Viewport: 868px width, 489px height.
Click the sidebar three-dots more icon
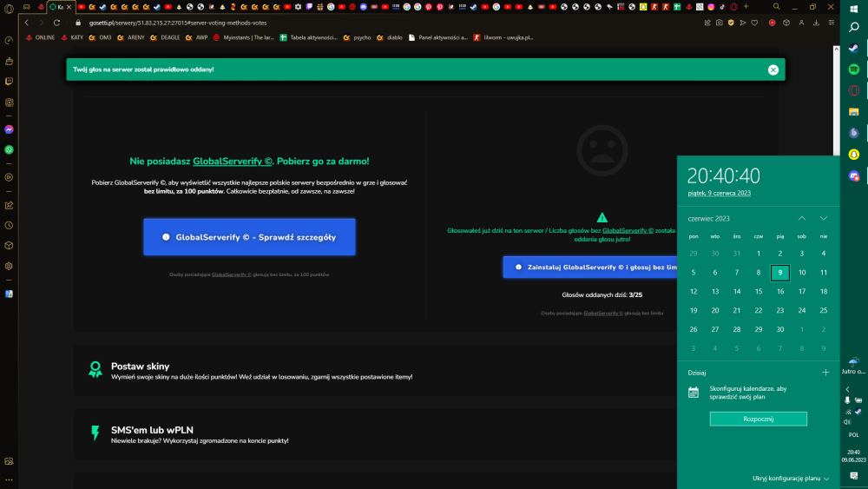[9, 480]
